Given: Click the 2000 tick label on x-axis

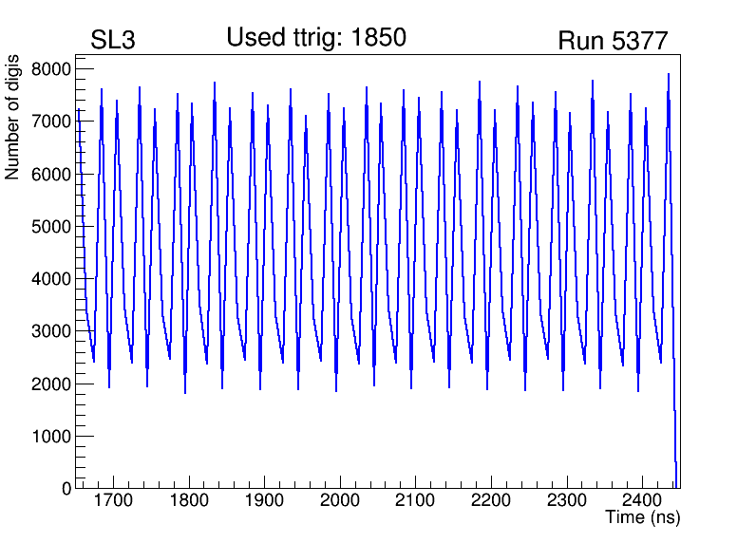Looking at the screenshot, I should pyautogui.click(x=340, y=500).
